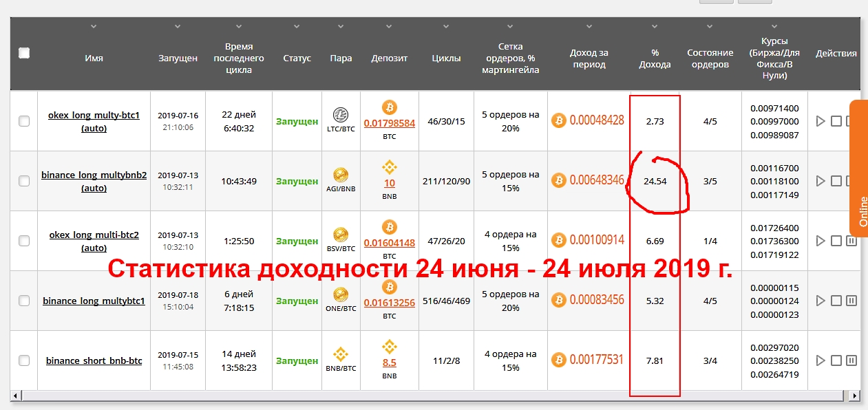The width and height of the screenshot is (868, 410).
Task: Click the Депозит column header
Action: 390,58
